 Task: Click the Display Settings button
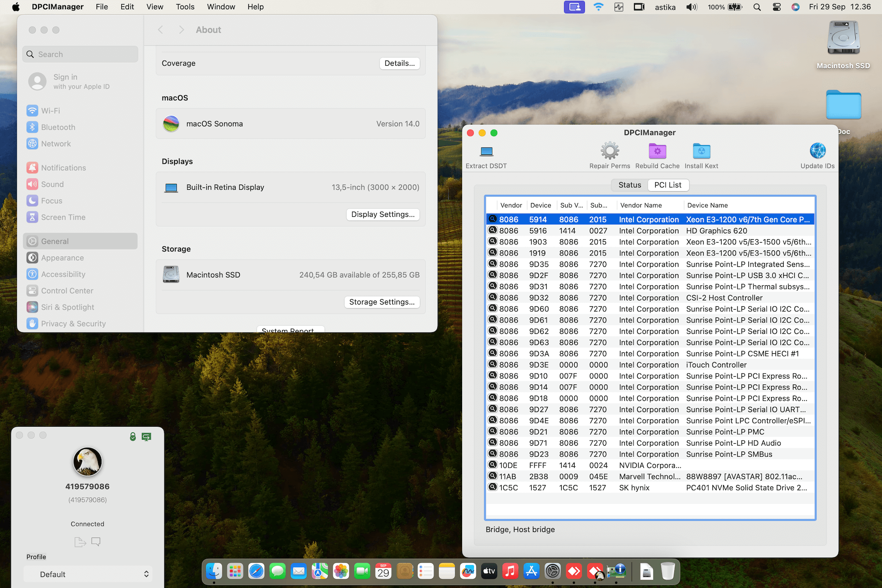[x=383, y=215]
